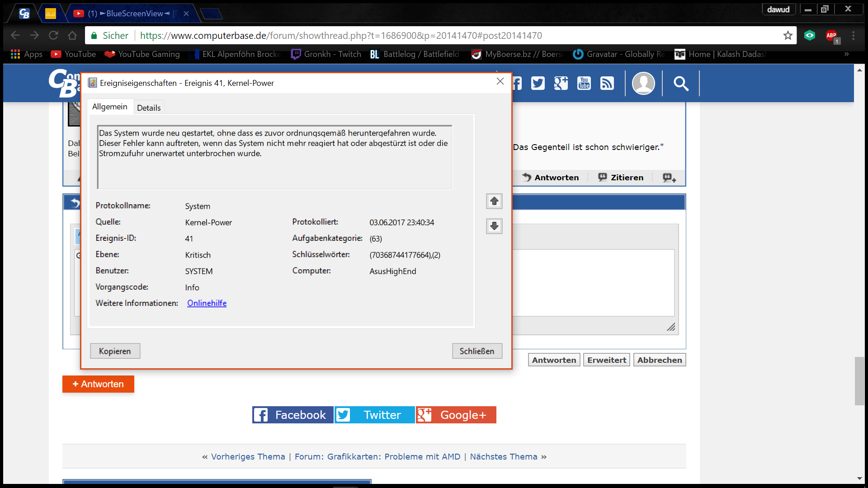Viewport: 868px width, 488px height.
Task: Click the Twitter icon in site header
Action: pos(538,83)
